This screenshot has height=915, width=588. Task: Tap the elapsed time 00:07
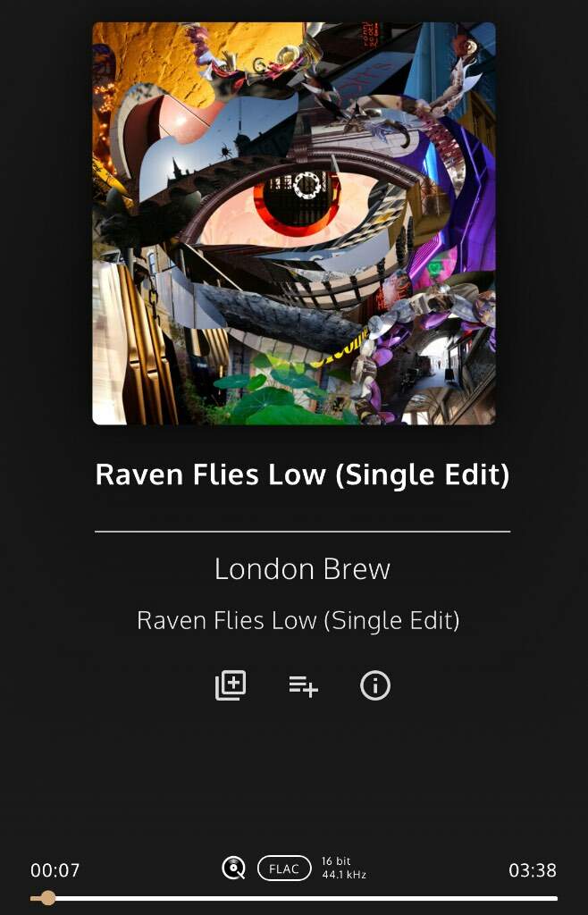(55, 870)
